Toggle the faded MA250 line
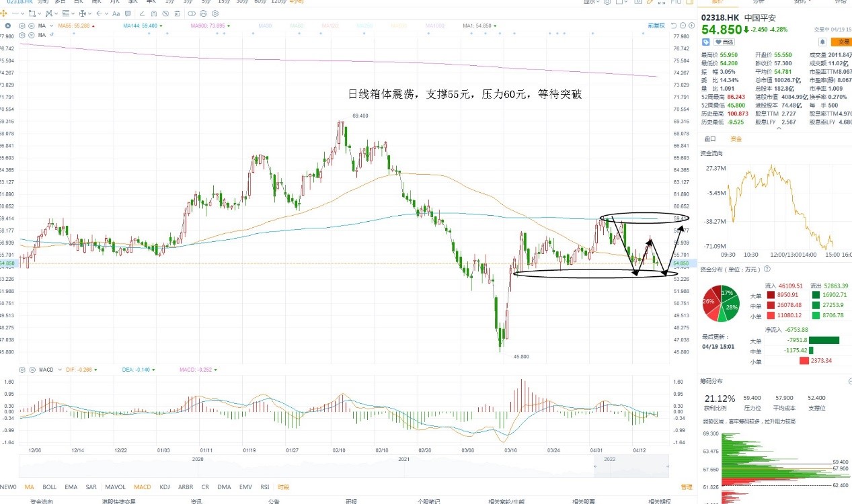This screenshot has width=852, height=504. [365, 26]
